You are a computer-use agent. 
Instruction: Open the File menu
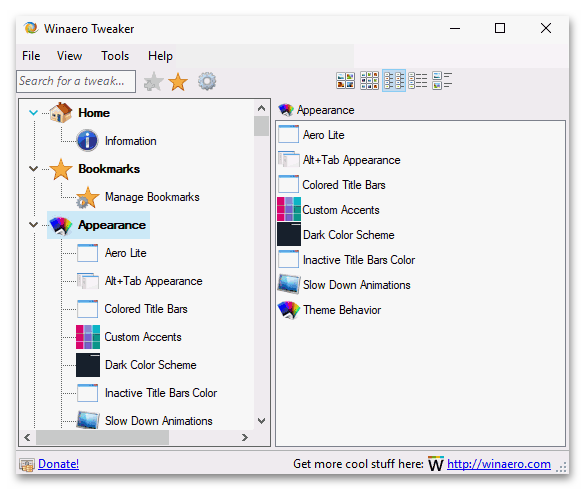point(31,56)
